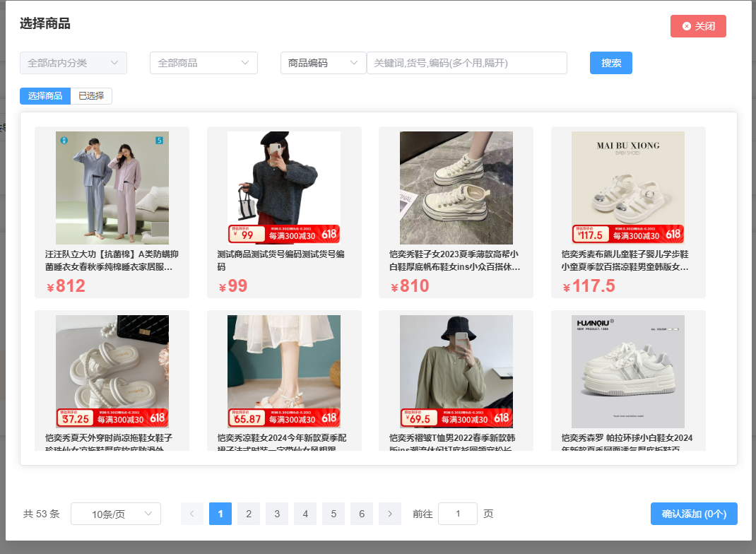The image size is (756, 554).
Task: Open the 10条/页 page size dropdown
Action: click(x=116, y=514)
